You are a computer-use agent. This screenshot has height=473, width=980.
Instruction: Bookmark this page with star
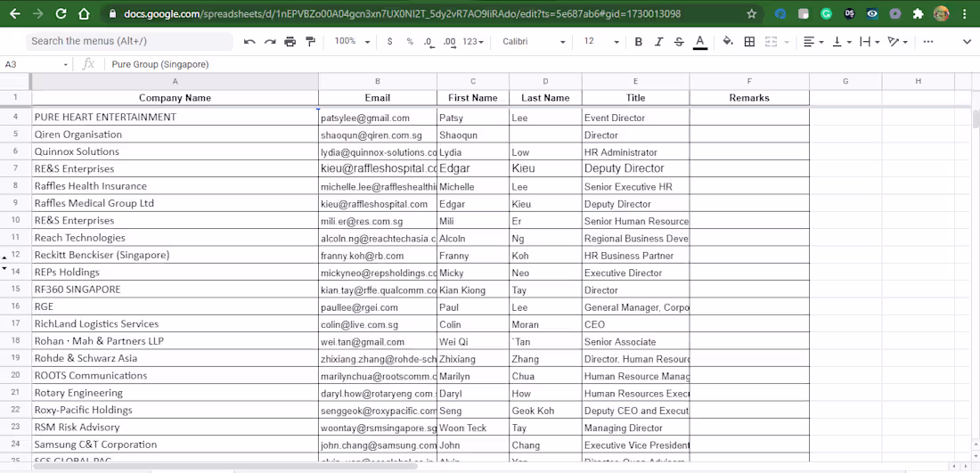751,13
